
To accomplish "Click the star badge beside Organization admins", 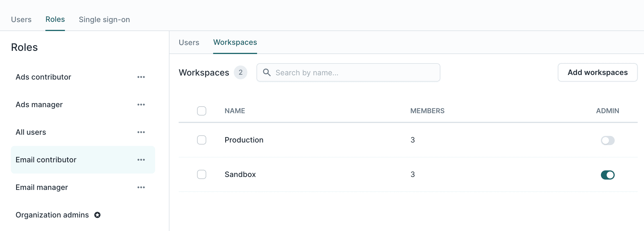I will 97,215.
